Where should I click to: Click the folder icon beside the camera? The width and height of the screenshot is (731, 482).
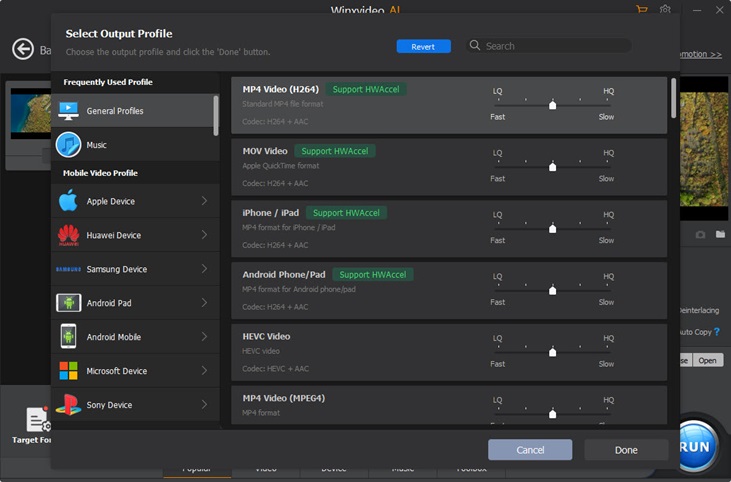720,234
